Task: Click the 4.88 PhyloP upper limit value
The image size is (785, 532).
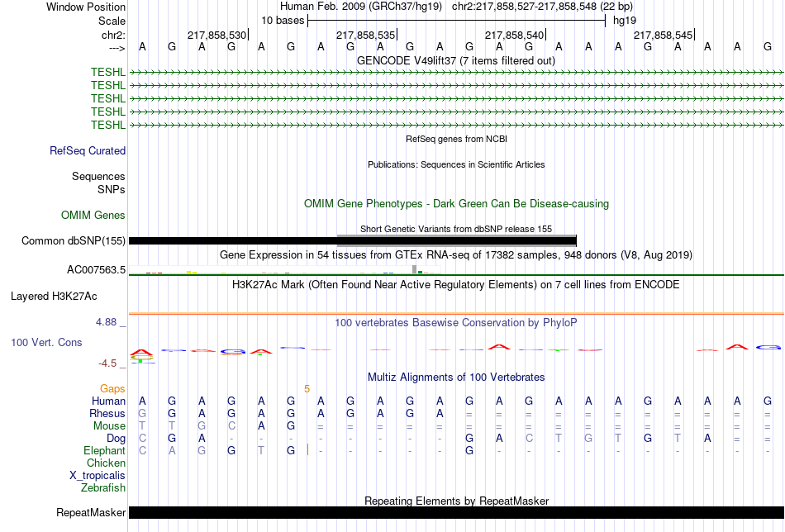Action: [106, 322]
